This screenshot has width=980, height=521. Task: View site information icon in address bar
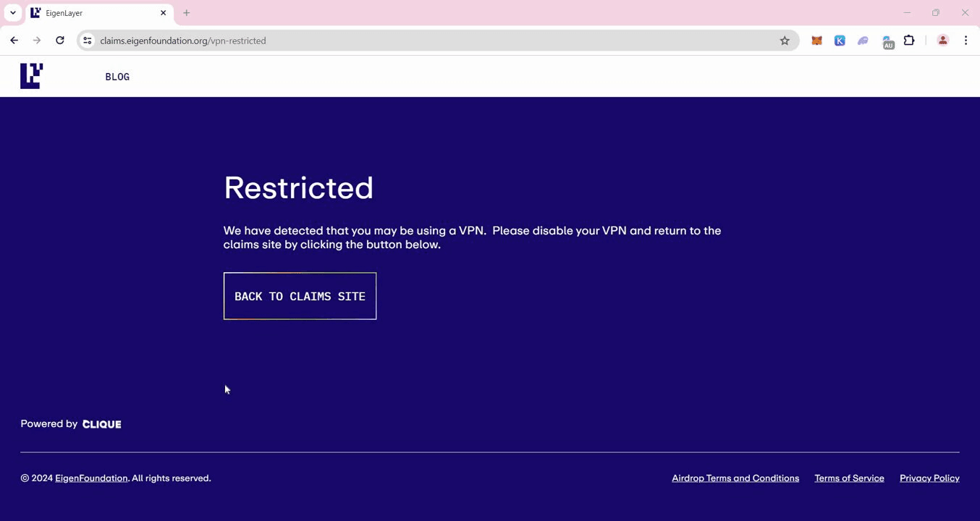coord(88,41)
